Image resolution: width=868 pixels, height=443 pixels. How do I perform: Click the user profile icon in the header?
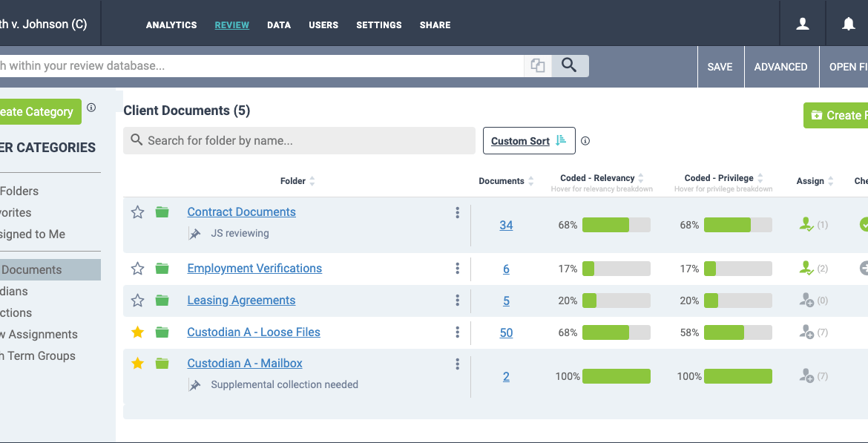coord(803,24)
